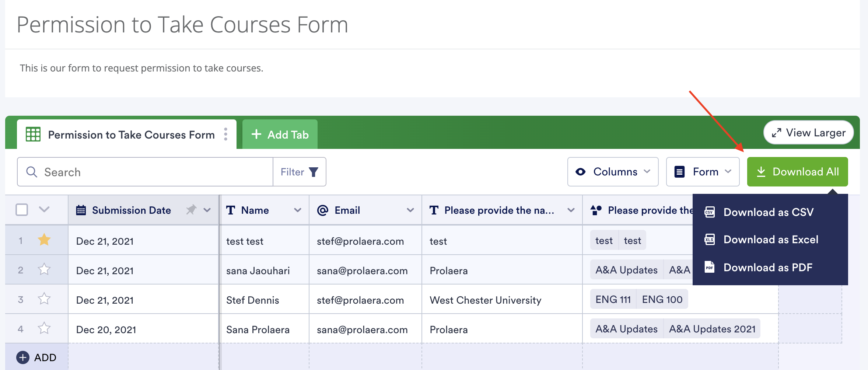Star the Sana Prolaera row
The image size is (868, 370).
click(x=44, y=328)
